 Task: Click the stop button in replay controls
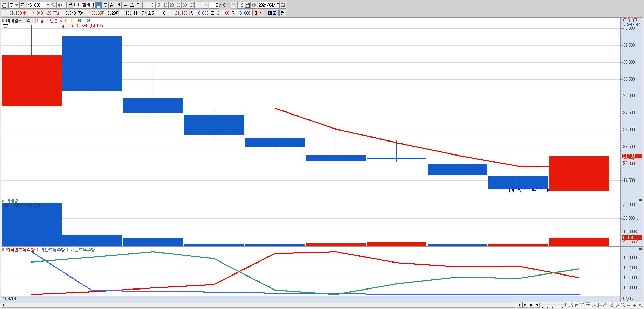(x=531, y=305)
